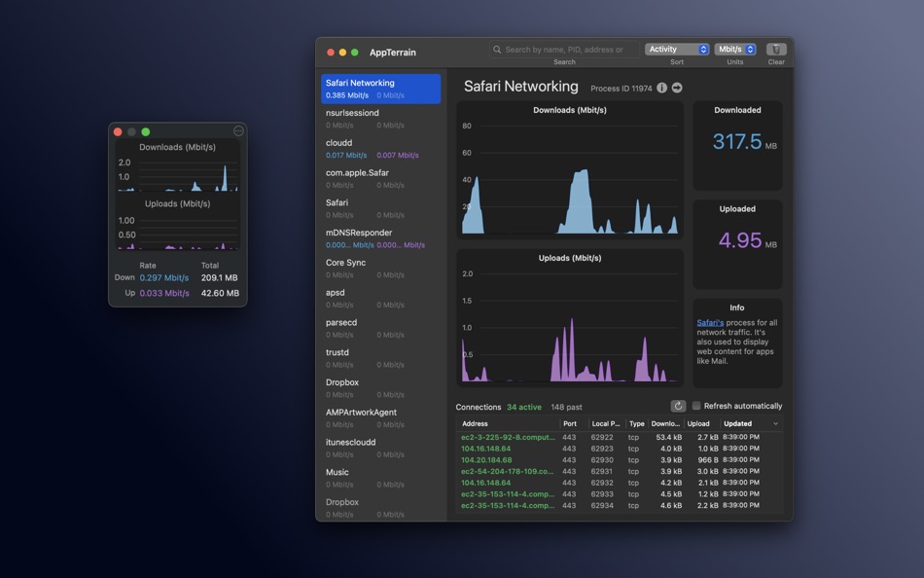Click the Downloads chart in the mini monitor

tap(177, 166)
